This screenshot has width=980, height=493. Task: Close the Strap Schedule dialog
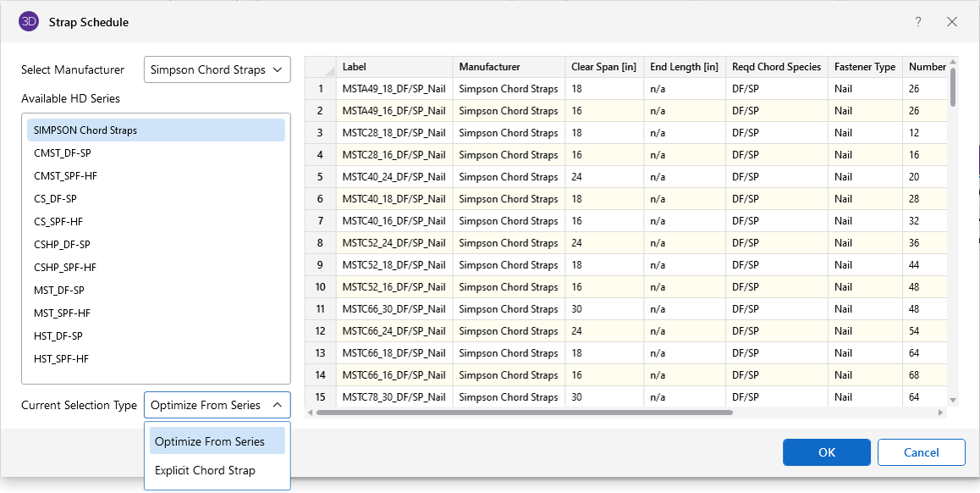952,22
